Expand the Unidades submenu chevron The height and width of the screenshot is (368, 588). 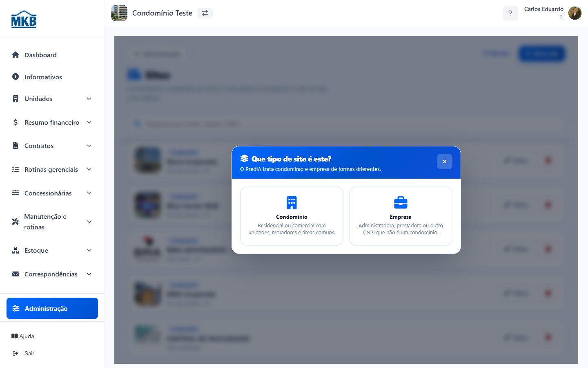click(89, 99)
